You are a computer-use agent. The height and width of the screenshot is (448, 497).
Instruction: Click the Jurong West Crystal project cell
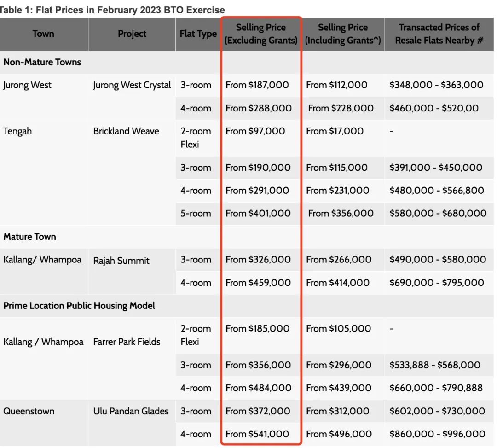tap(132, 85)
